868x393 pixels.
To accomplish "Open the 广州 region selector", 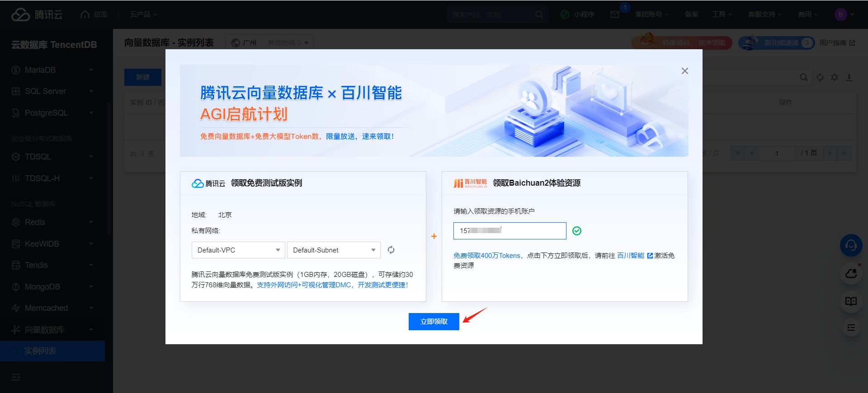I will (269, 42).
